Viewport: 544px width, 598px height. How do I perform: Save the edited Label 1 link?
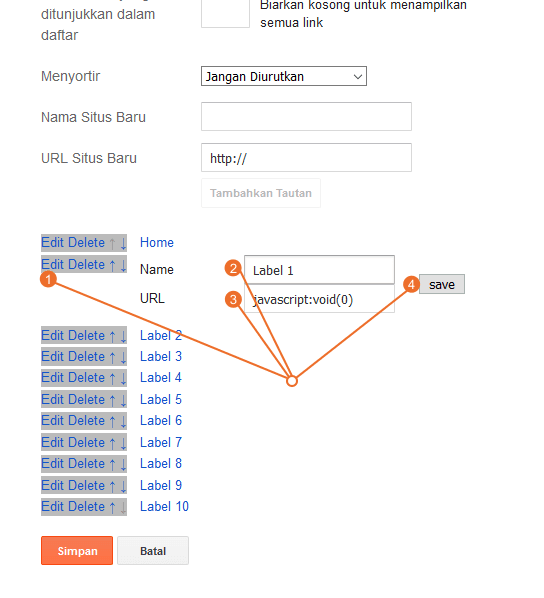(x=442, y=284)
